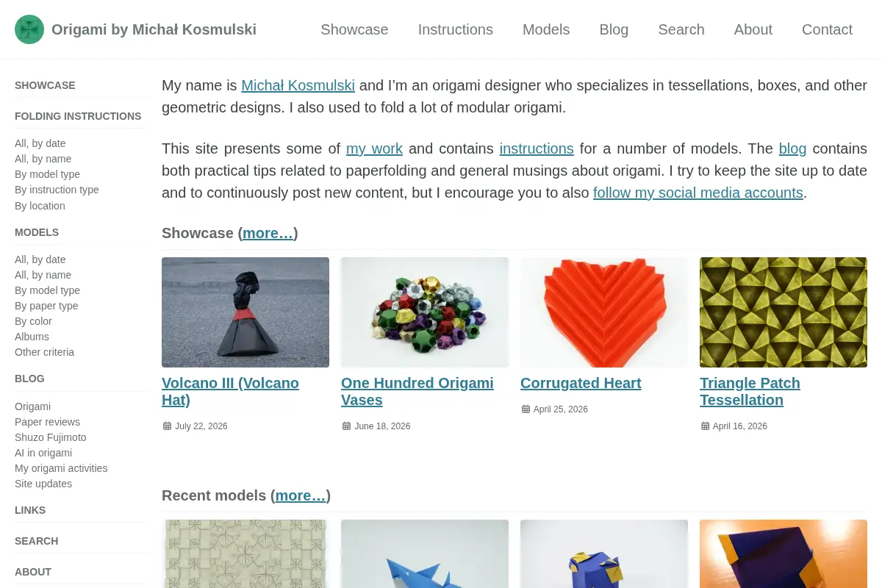Open Recent models 'more…' link
This screenshot has height=588, width=882.
coord(300,495)
